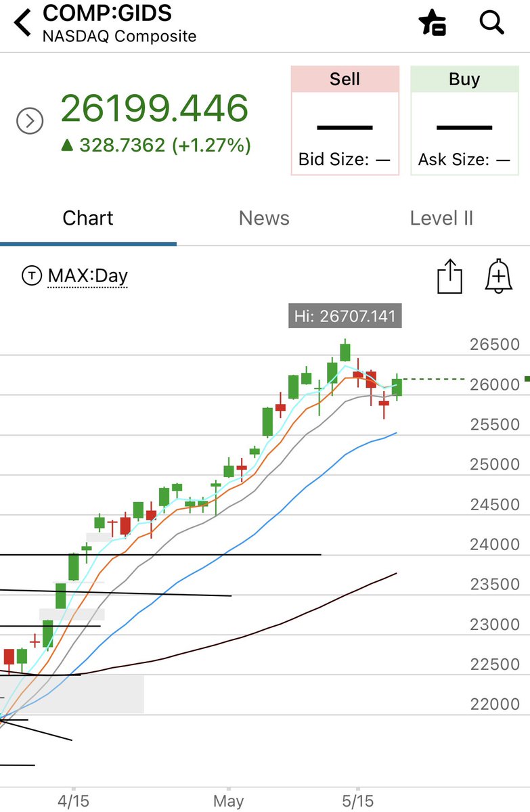Tap the NASDAQ Composite name
Image resolution: width=530 pixels, height=812 pixels.
[x=119, y=36]
